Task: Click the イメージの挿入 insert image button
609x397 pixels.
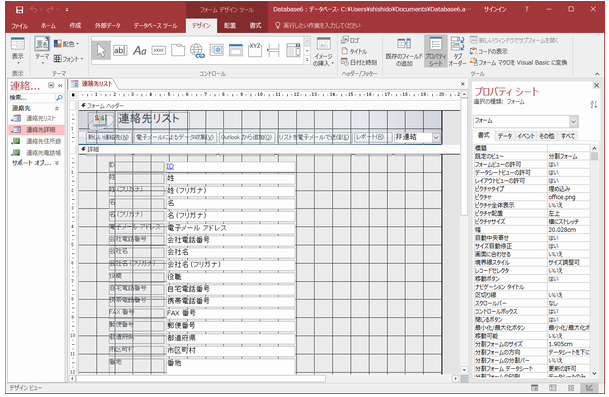Action: coord(323,52)
